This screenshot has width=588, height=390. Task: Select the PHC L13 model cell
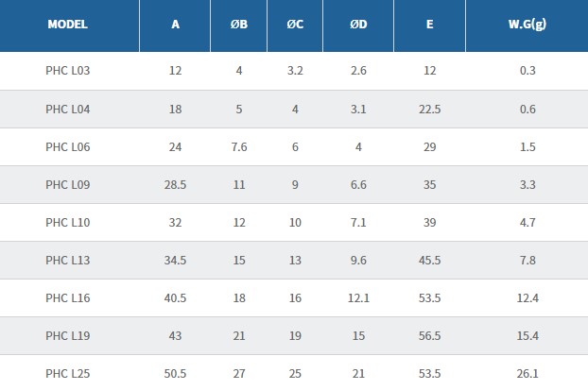68,260
